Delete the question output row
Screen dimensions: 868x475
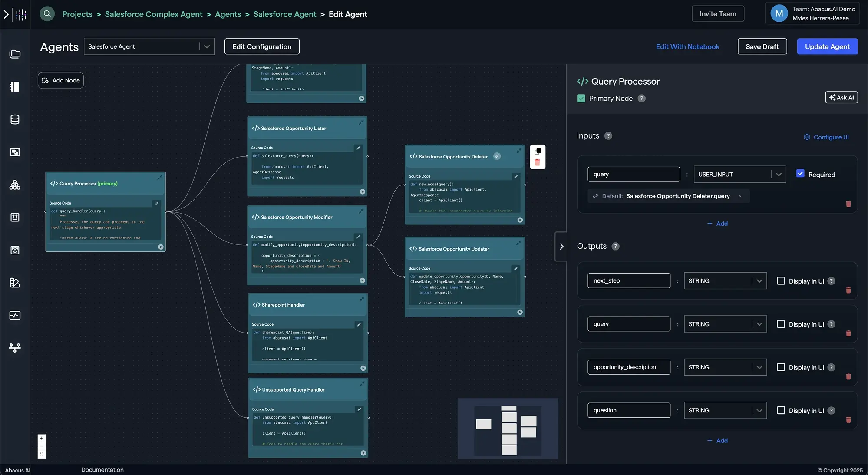point(848,420)
